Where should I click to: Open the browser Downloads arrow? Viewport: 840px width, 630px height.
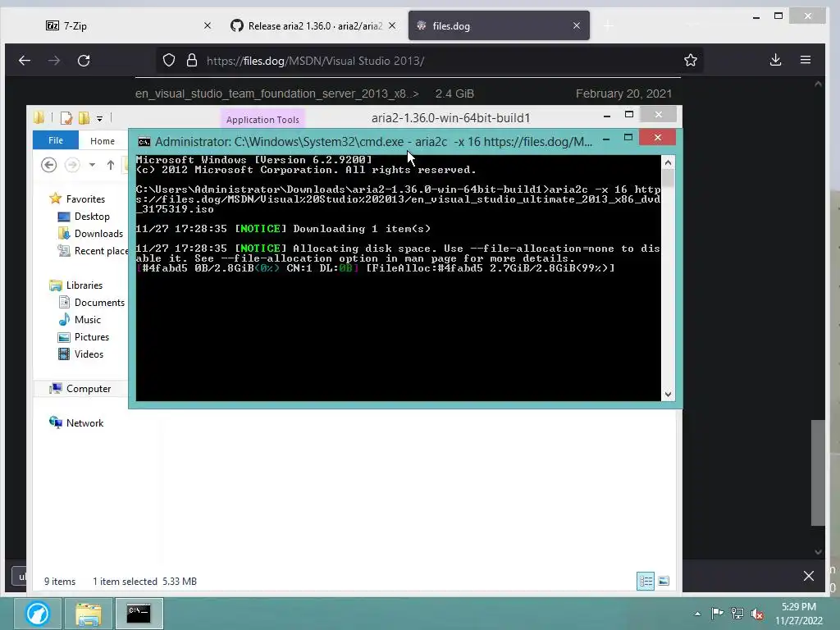[x=776, y=60]
